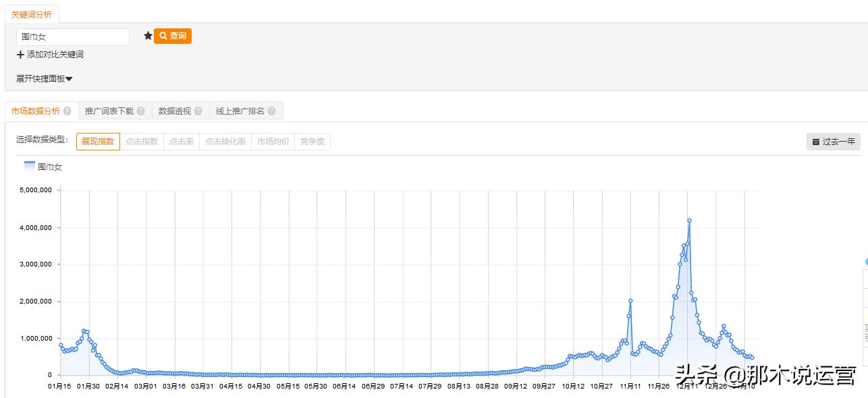Switch data type to 点击转化率

(x=225, y=142)
